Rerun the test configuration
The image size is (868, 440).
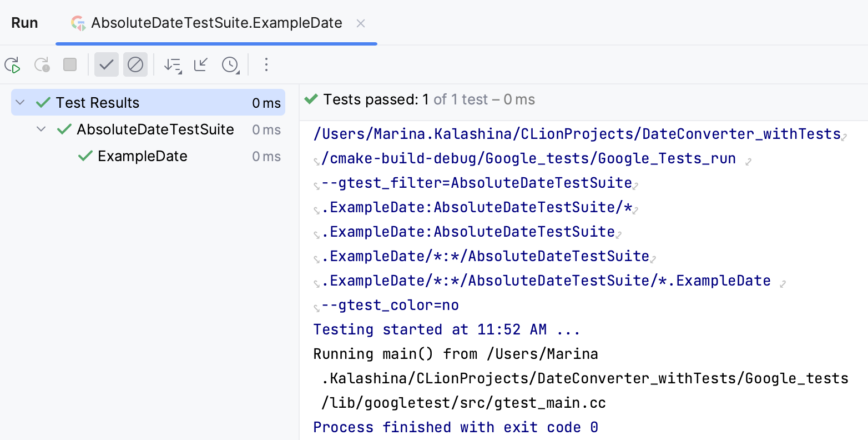tap(13, 65)
